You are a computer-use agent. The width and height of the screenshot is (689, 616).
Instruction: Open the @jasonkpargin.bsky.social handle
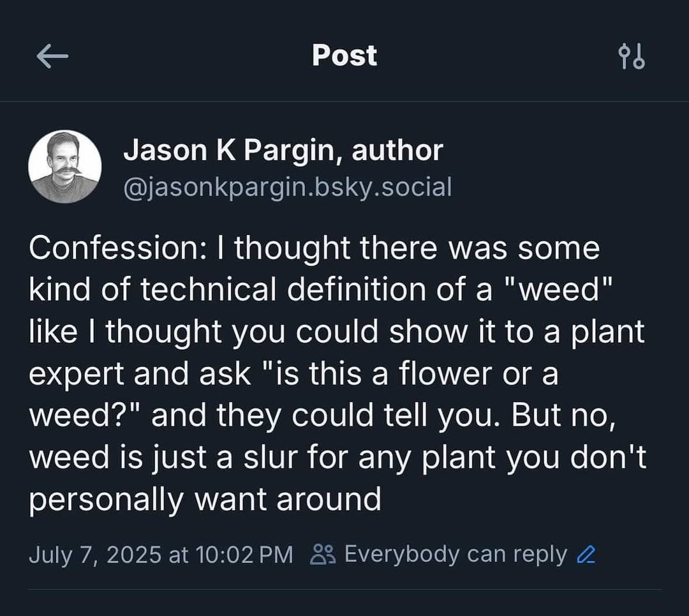(287, 186)
